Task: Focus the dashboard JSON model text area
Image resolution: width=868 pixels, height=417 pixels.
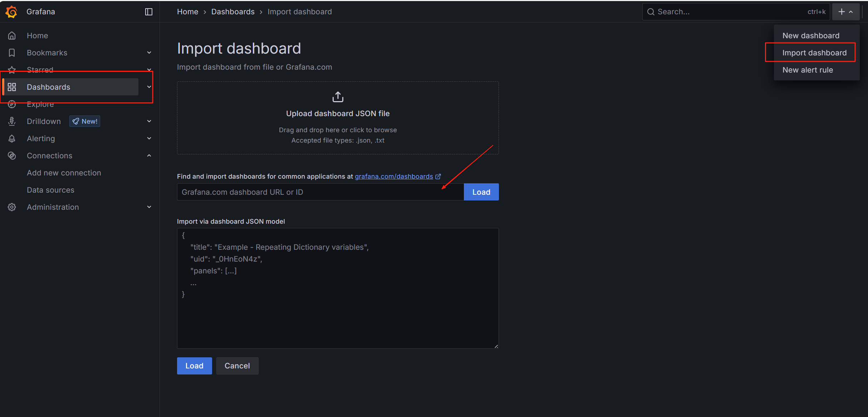Action: [x=338, y=288]
